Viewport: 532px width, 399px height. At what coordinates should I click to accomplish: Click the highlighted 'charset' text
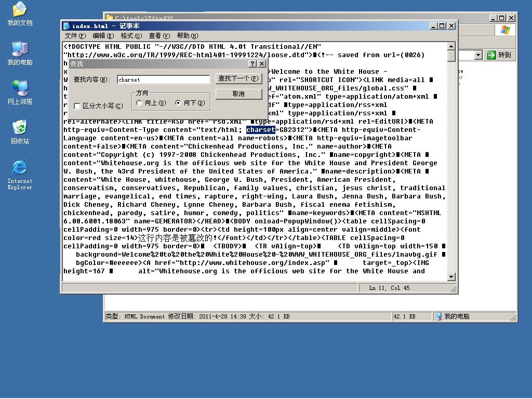261,129
